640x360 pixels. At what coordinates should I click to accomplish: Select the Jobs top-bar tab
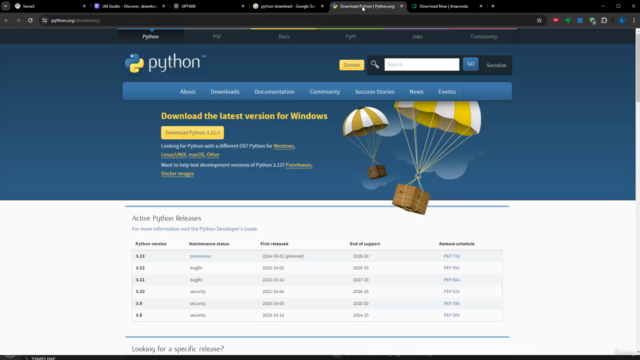(x=417, y=36)
